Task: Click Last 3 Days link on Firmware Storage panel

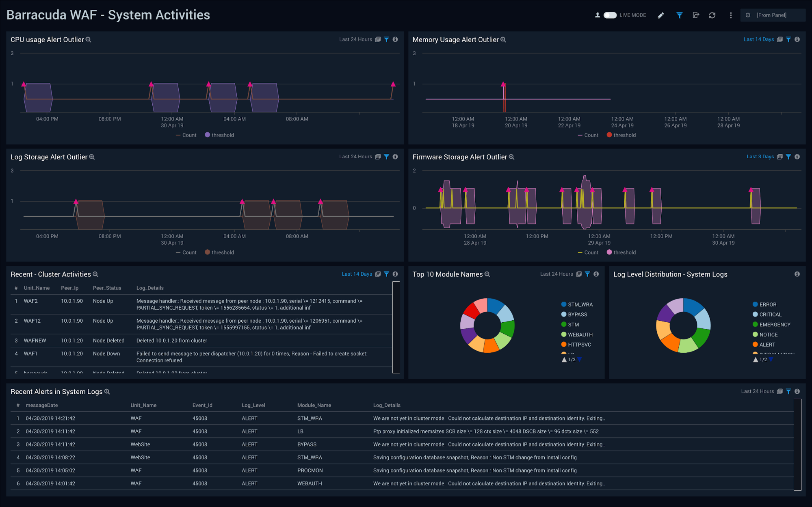Action: (760, 156)
